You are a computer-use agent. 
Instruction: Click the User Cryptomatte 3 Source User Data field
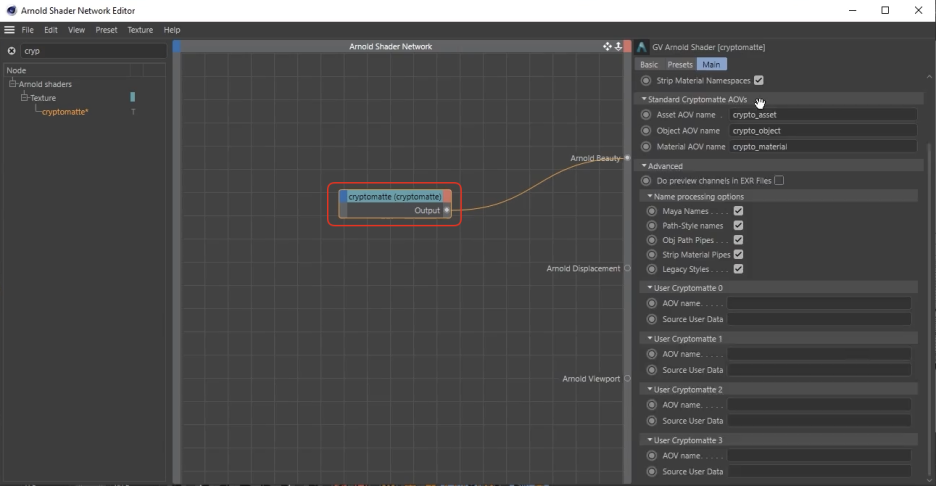pyautogui.click(x=819, y=472)
